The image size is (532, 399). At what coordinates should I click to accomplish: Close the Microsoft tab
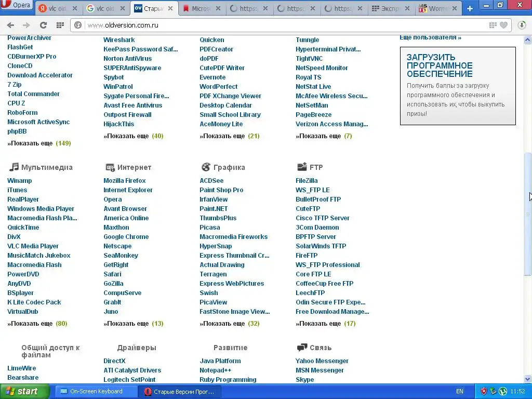[218, 8]
